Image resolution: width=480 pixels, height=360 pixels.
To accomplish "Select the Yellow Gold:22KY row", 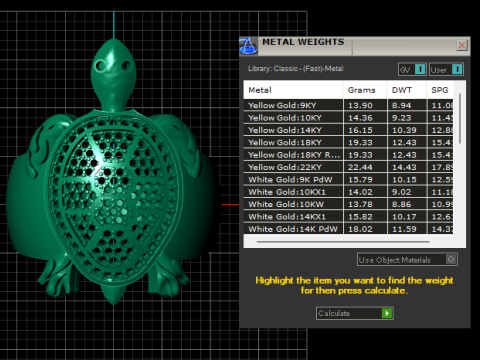I will 348,167.
